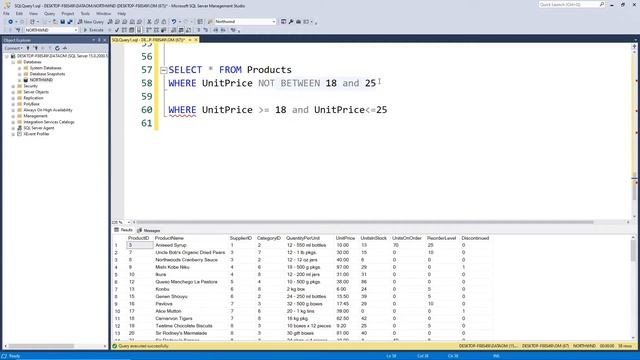
Task: Open the Connect dropdown in Object Explorer
Action: (14, 48)
